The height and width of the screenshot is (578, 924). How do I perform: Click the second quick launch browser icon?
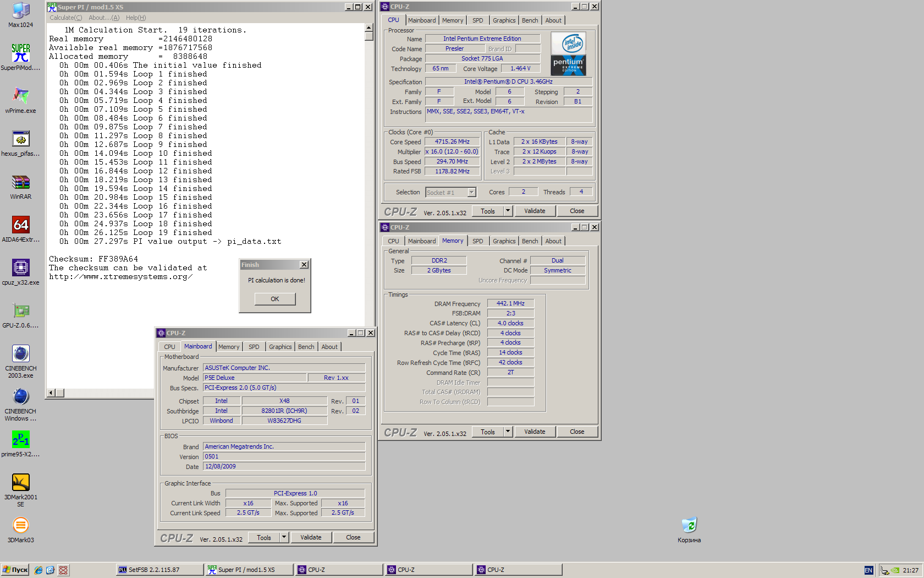click(50, 570)
